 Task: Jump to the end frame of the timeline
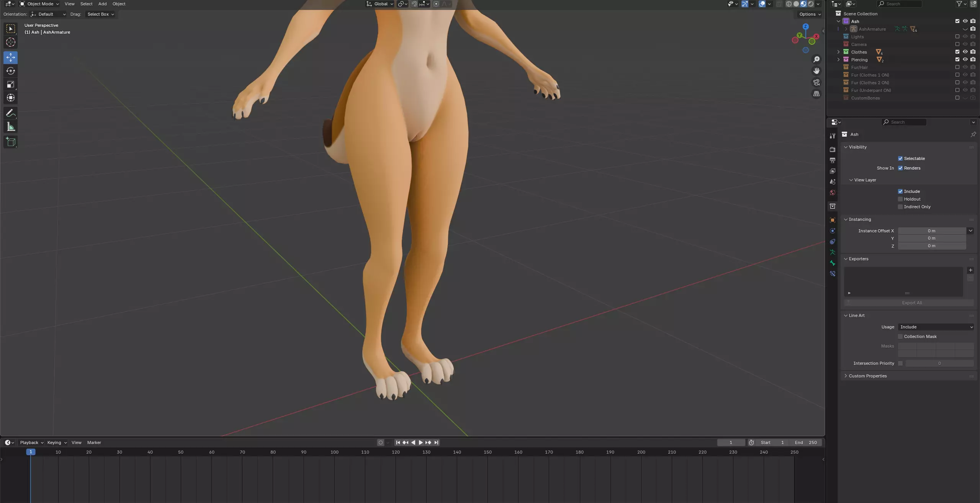(x=436, y=443)
